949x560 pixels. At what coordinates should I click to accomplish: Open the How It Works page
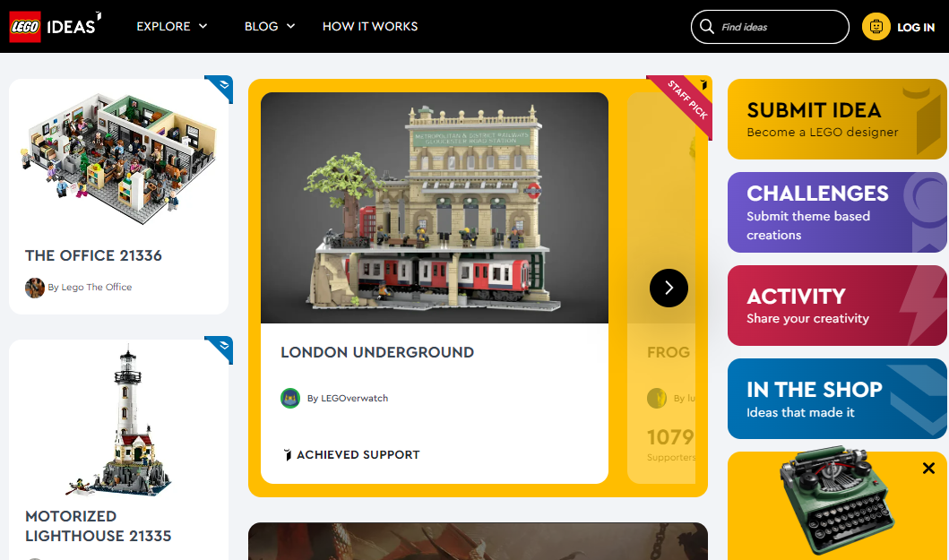370,26
